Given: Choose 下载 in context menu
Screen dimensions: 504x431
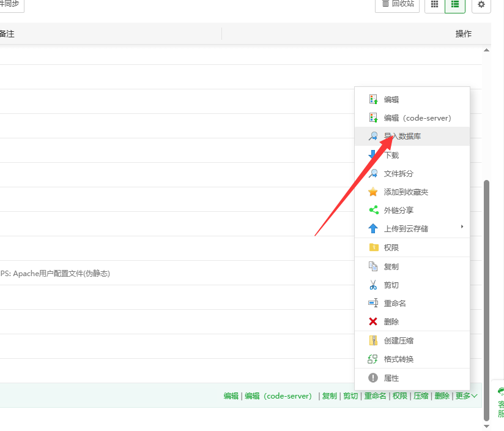Looking at the screenshot, I should [412, 155].
